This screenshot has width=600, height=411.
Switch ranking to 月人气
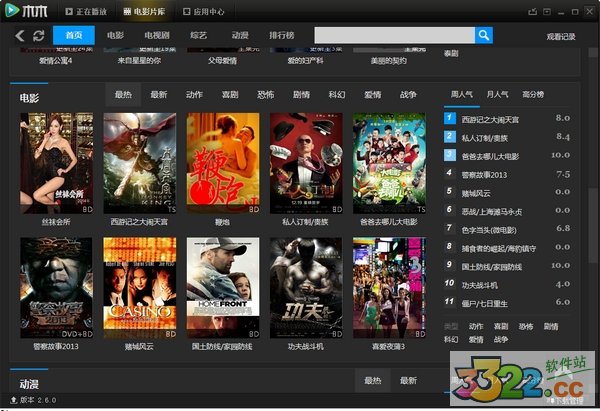click(x=497, y=95)
